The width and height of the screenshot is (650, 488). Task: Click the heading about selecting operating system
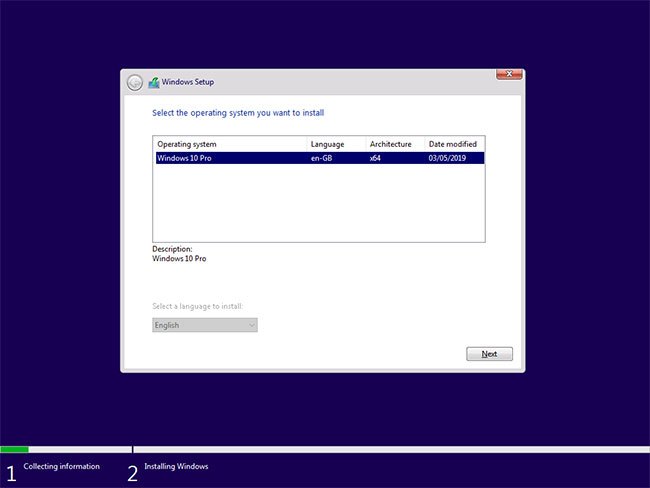pyautogui.click(x=238, y=113)
